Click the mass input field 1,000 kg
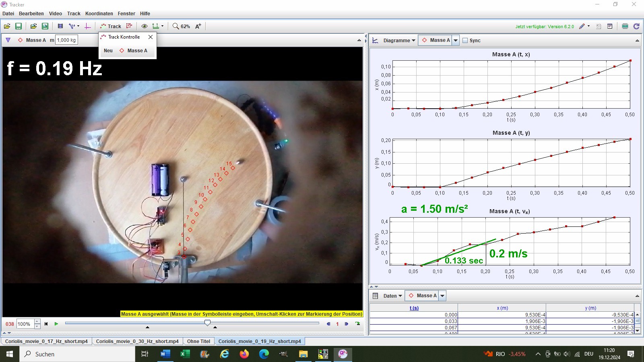Viewport: 644px width, 362px height. click(66, 40)
